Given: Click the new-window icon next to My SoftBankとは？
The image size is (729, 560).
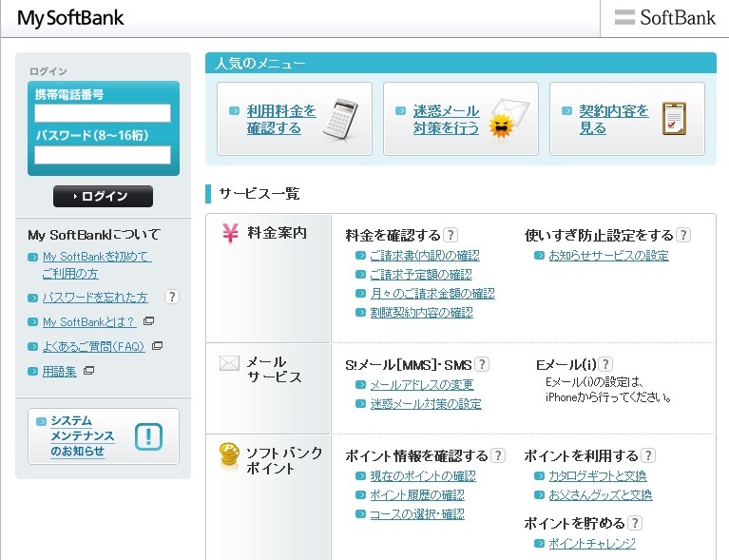Looking at the screenshot, I should [x=149, y=321].
